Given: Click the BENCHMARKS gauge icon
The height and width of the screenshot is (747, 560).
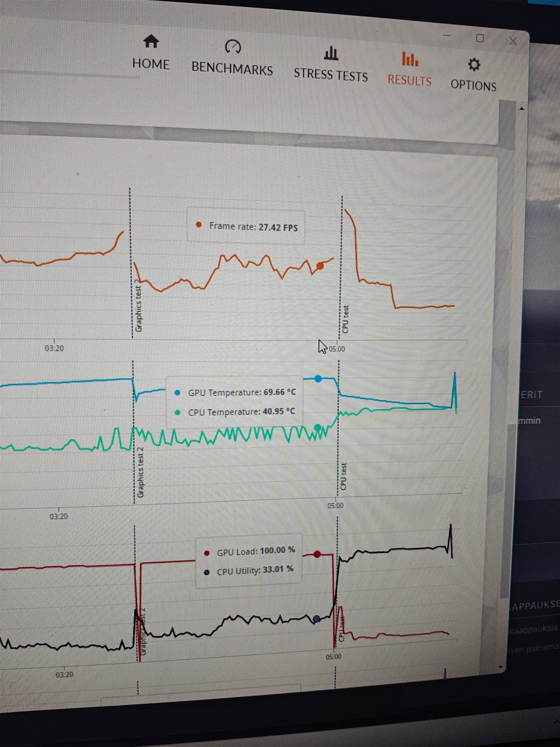Looking at the screenshot, I should tap(233, 47).
